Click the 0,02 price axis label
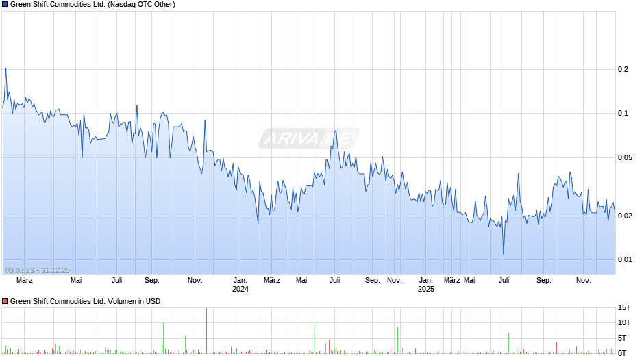The image size is (644, 360). coord(625,216)
